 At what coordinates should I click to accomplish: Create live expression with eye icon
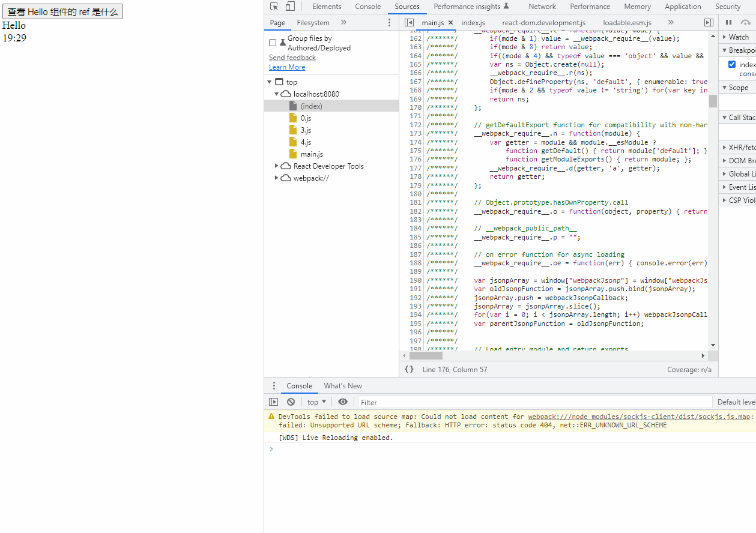click(342, 402)
